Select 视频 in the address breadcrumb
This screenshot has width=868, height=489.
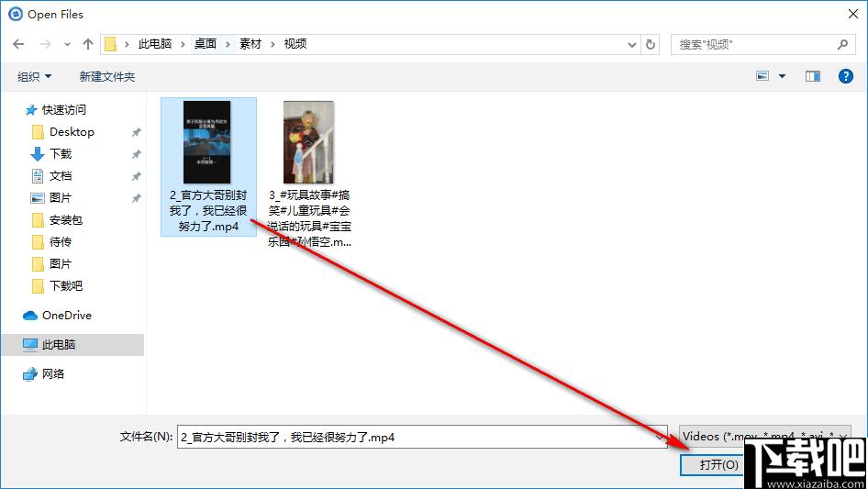[295, 44]
